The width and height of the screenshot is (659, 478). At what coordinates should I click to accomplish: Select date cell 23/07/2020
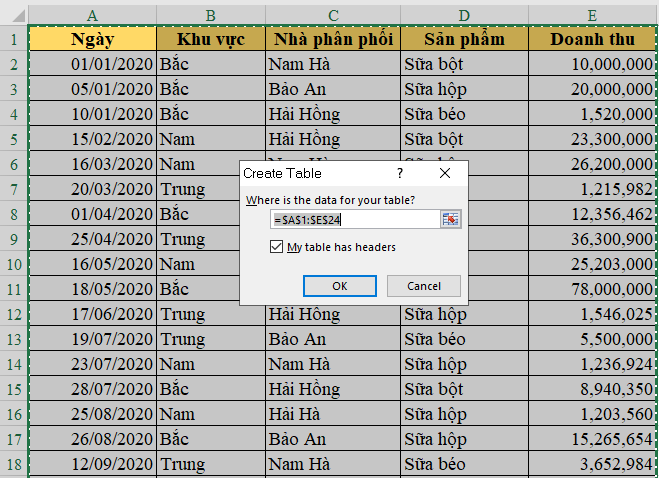click(x=92, y=364)
